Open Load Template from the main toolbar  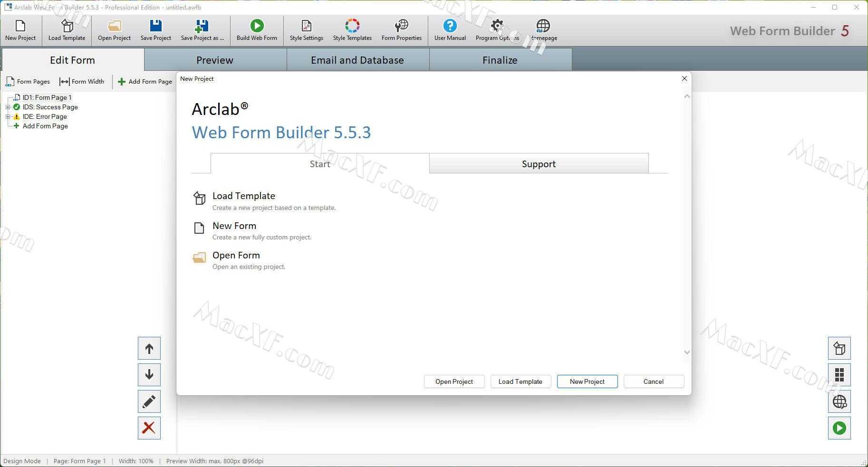click(67, 30)
